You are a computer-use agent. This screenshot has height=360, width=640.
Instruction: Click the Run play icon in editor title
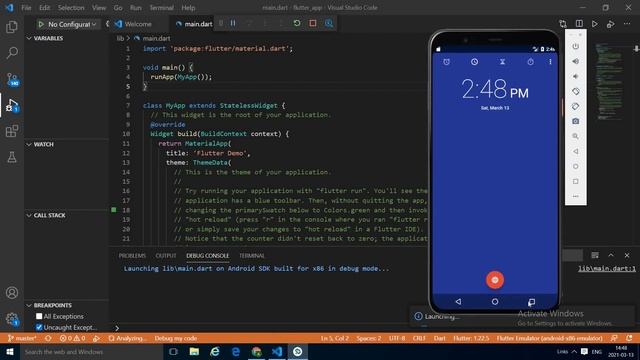(595, 24)
